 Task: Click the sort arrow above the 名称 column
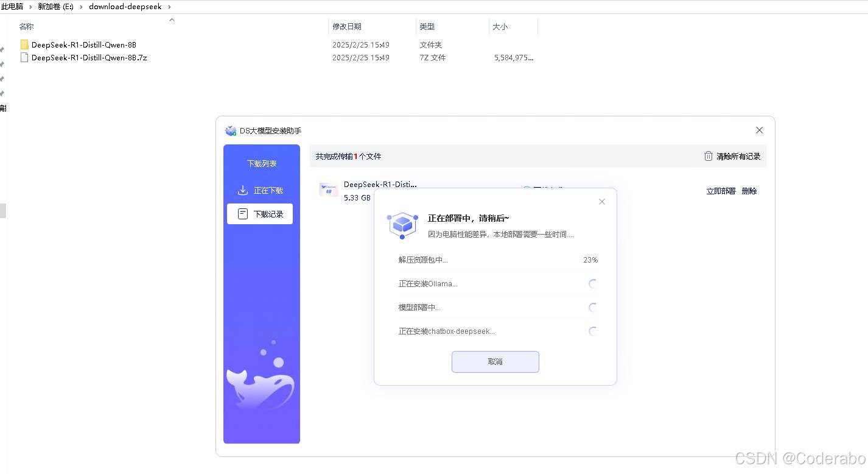point(172,19)
